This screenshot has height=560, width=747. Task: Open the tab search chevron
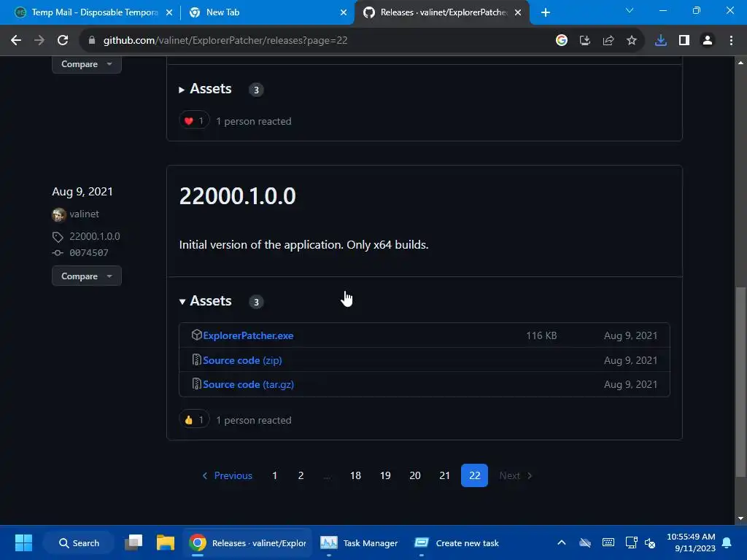(630, 10)
